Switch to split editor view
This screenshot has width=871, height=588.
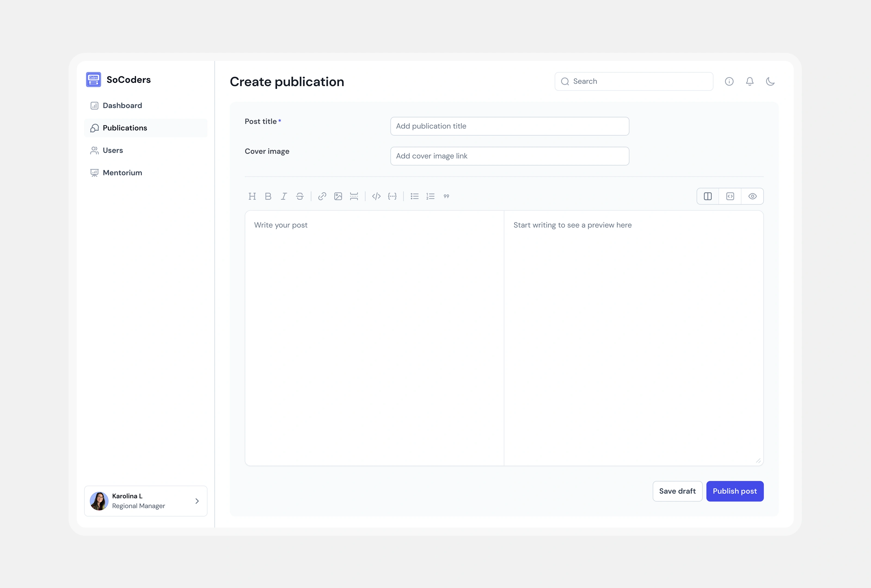click(x=708, y=196)
